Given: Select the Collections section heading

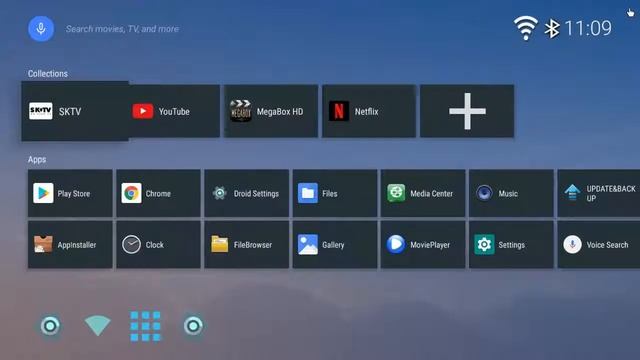Looking at the screenshot, I should (x=48, y=73).
